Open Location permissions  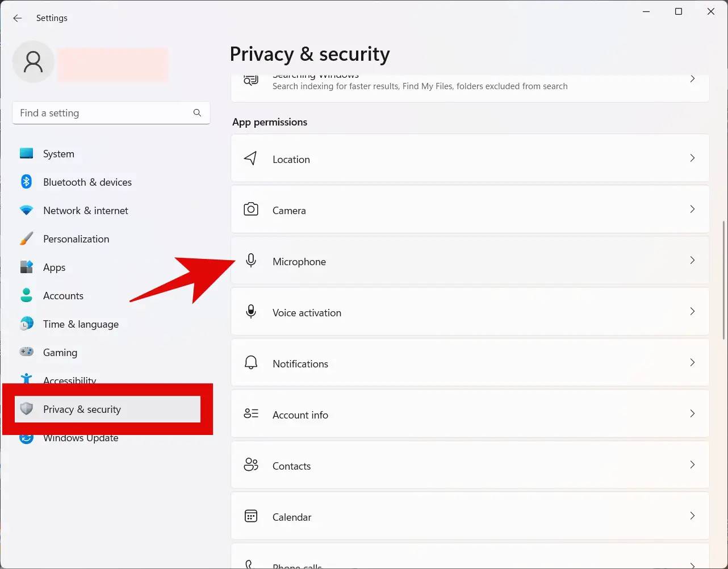[470, 158]
